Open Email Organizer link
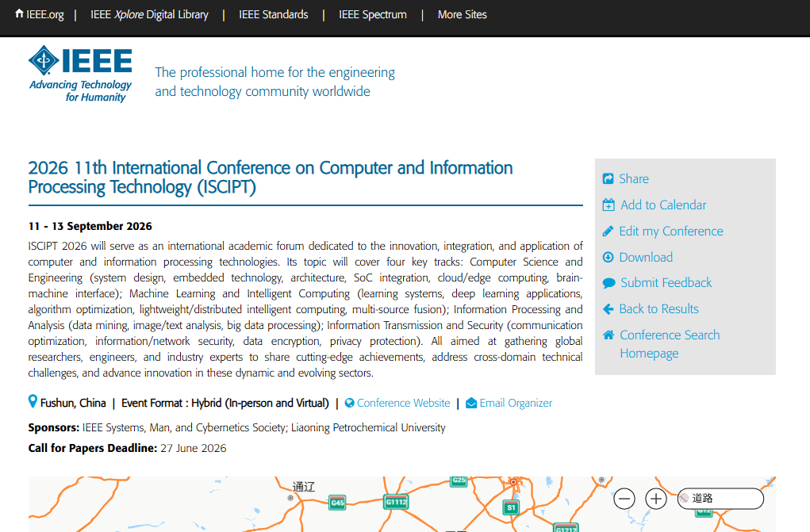Viewport: 810px width, 532px height. click(516, 403)
